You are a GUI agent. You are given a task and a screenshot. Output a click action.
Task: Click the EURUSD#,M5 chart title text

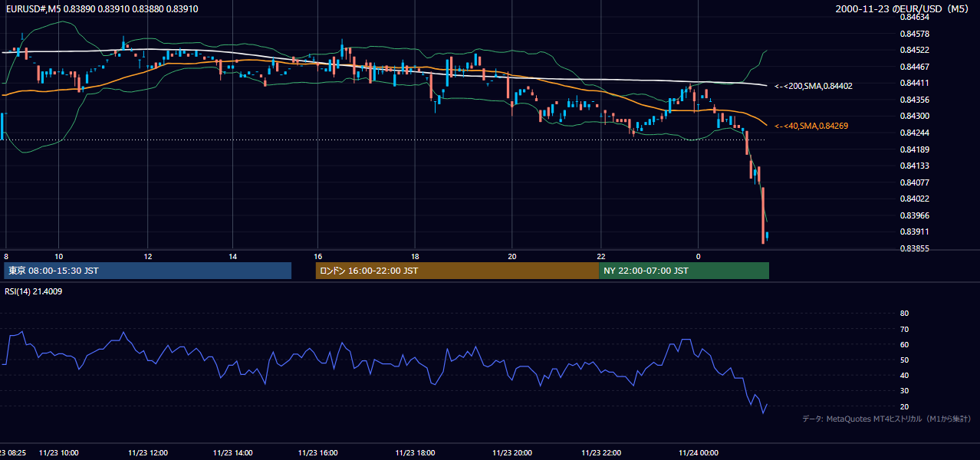coord(102,8)
